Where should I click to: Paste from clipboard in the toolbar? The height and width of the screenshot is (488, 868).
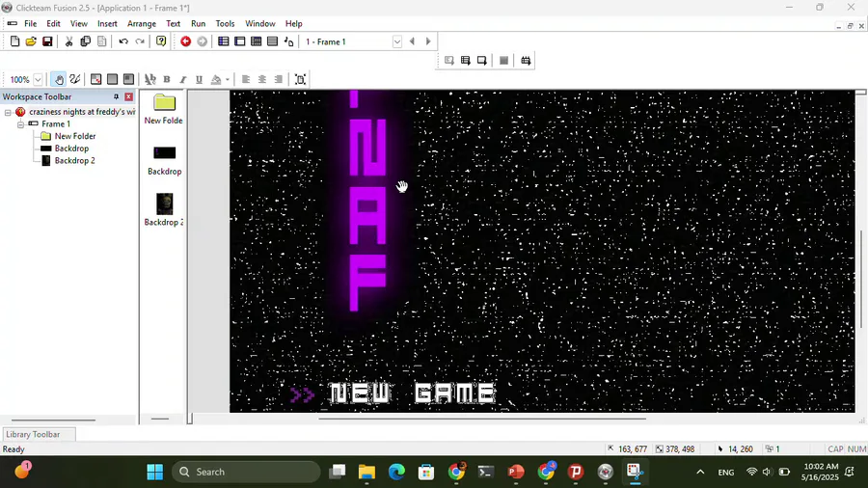pyautogui.click(x=102, y=41)
